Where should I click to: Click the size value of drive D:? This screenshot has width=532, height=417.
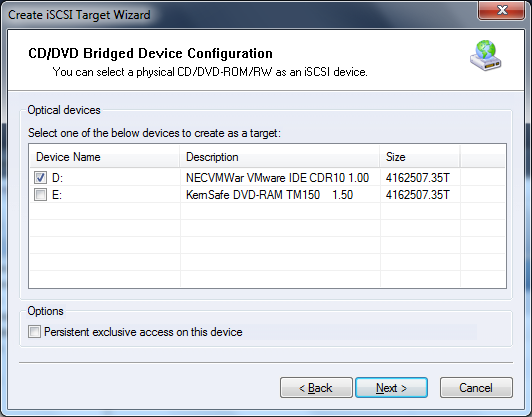(x=418, y=177)
